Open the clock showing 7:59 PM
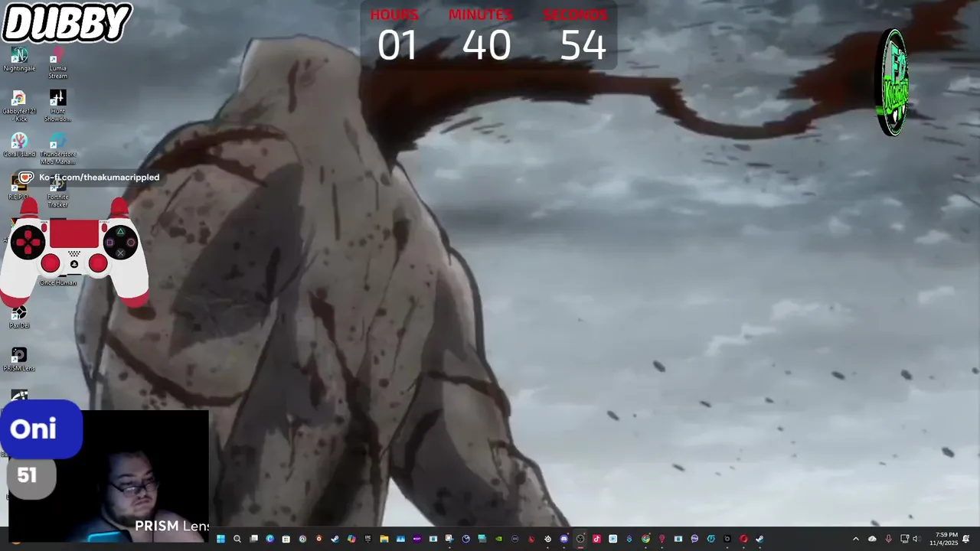The image size is (980, 551). pos(944,539)
